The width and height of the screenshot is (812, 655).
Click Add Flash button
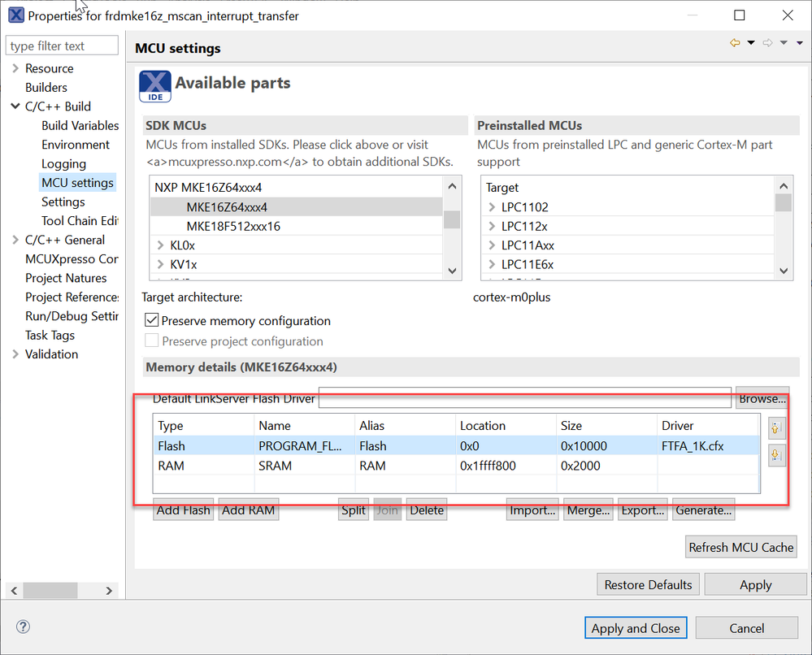tap(184, 510)
